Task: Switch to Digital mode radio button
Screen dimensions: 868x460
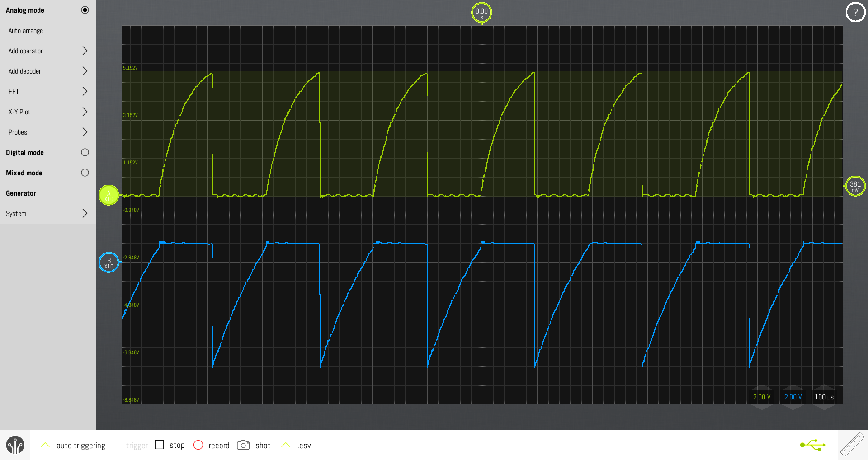Action: 85,153
